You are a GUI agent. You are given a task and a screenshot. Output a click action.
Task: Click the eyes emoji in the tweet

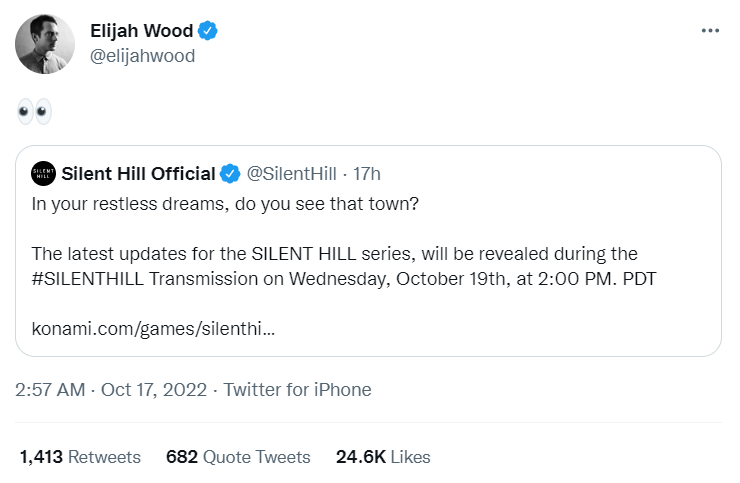click(x=34, y=111)
